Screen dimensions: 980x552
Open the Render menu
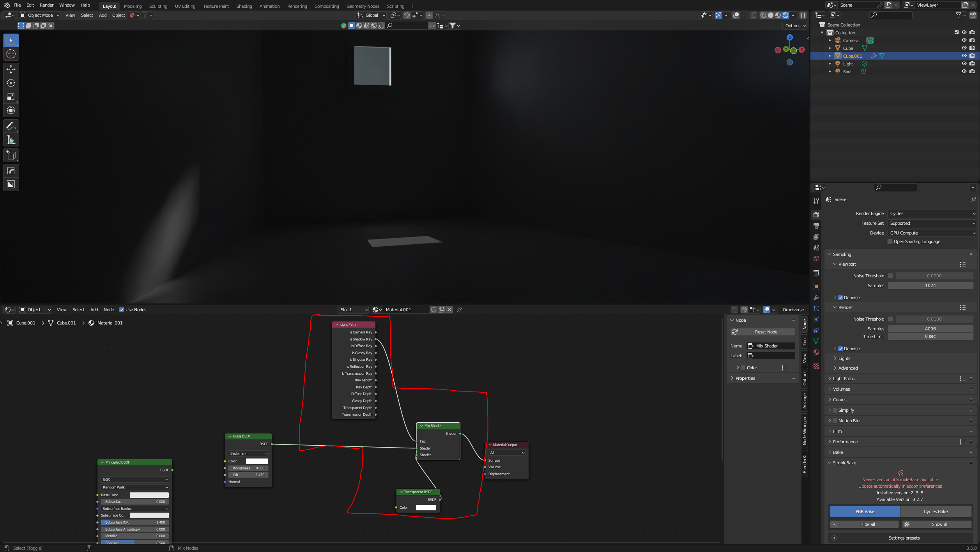[x=46, y=5]
